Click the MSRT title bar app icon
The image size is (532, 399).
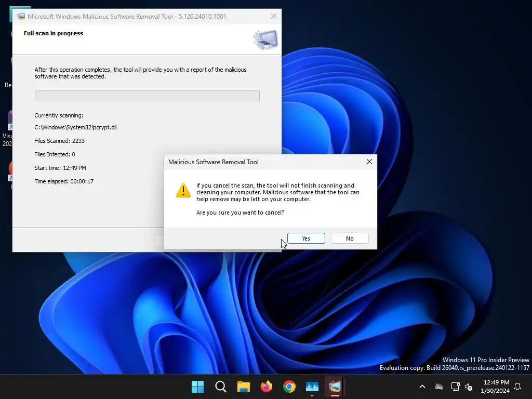[21, 16]
